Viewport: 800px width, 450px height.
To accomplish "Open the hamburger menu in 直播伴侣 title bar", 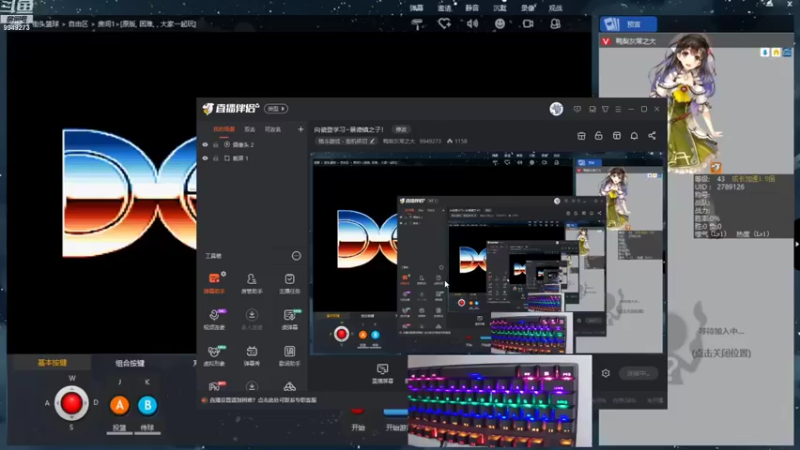I will (x=618, y=109).
